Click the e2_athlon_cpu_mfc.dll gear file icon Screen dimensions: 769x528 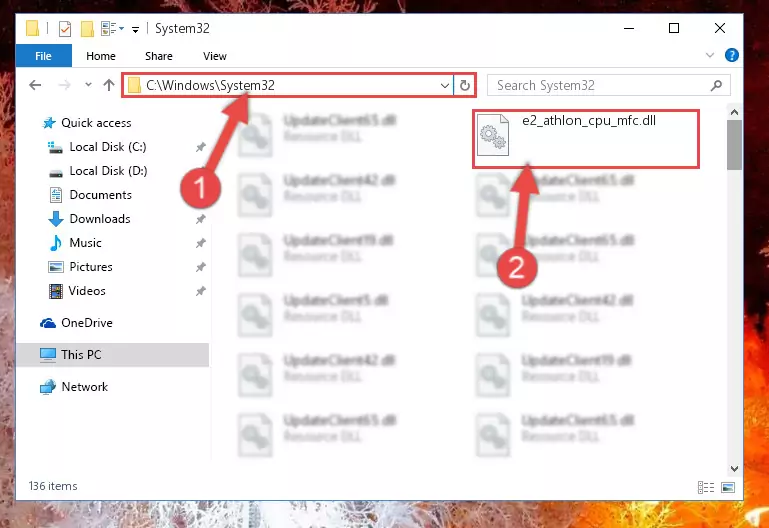[493, 135]
